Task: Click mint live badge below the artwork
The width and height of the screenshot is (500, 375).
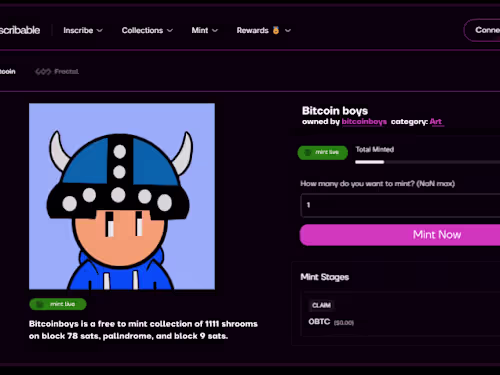Action: (x=58, y=304)
